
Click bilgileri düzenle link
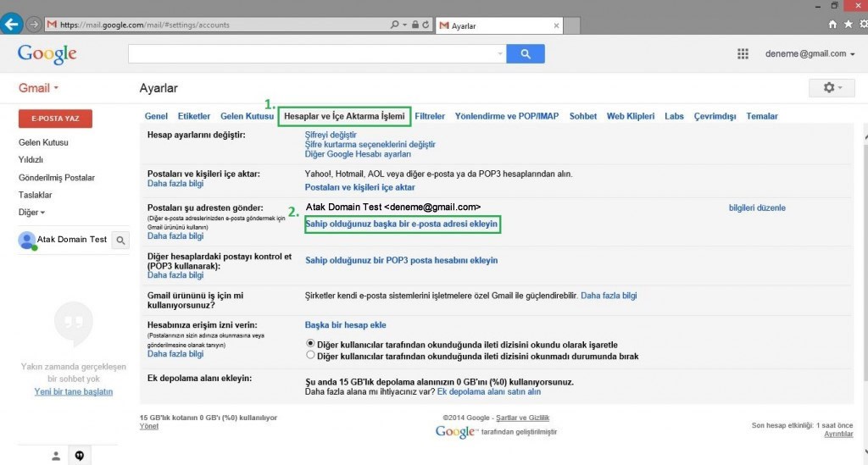[757, 208]
